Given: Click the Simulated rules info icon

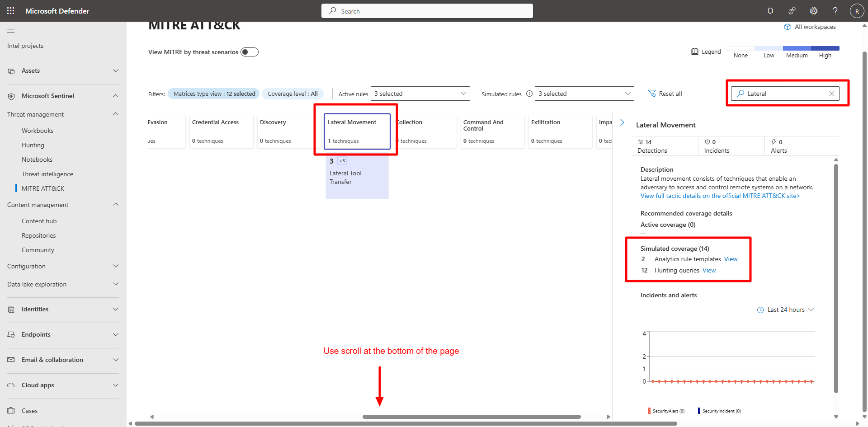Looking at the screenshot, I should (529, 94).
